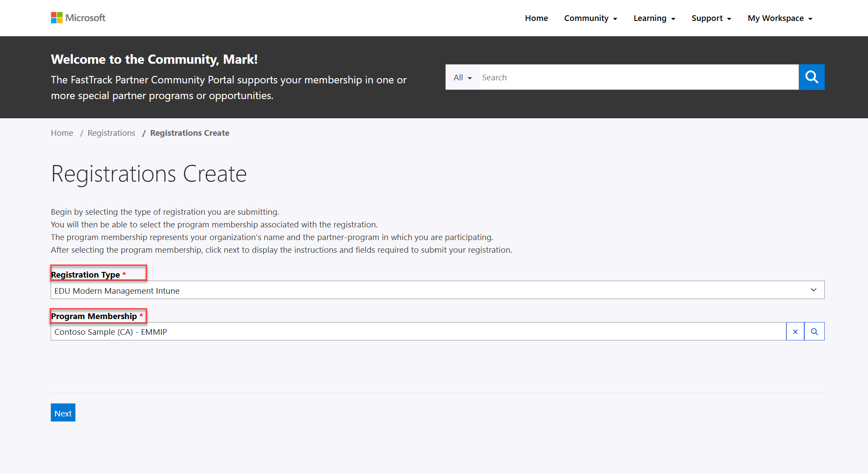This screenshot has width=868, height=474.
Task: Click the blue search magnifier button
Action: pos(811,77)
